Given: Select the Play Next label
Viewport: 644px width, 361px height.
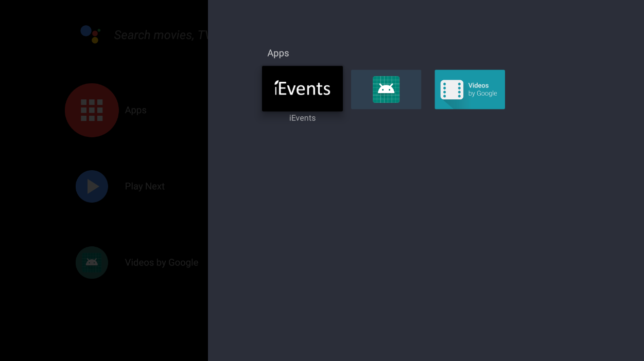Looking at the screenshot, I should (145, 186).
